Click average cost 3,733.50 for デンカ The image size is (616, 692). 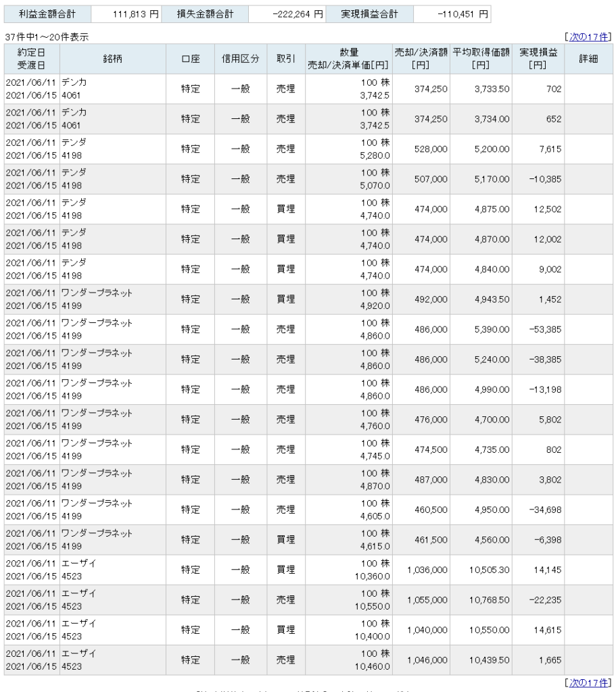click(492, 89)
